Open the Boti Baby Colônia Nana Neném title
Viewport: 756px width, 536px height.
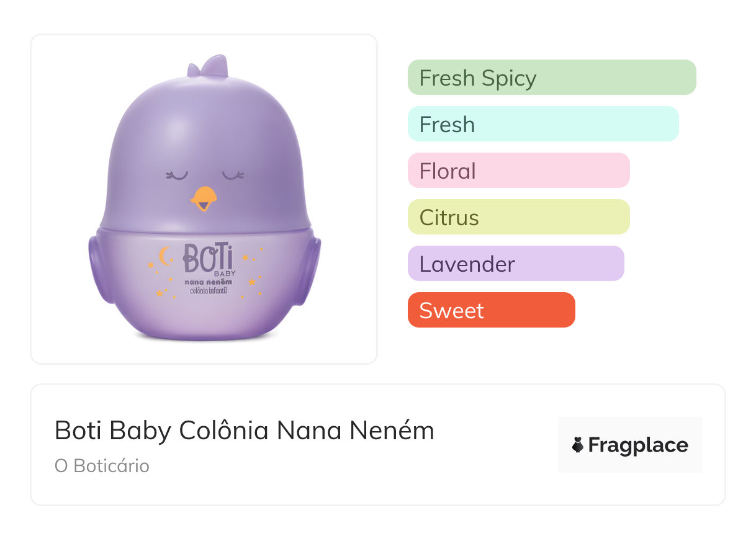click(x=245, y=431)
